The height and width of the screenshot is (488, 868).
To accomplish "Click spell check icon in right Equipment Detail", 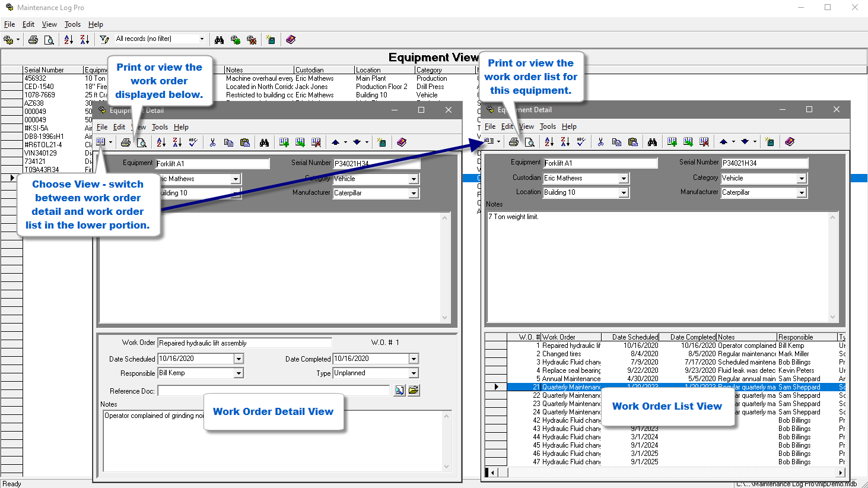I will 581,142.
